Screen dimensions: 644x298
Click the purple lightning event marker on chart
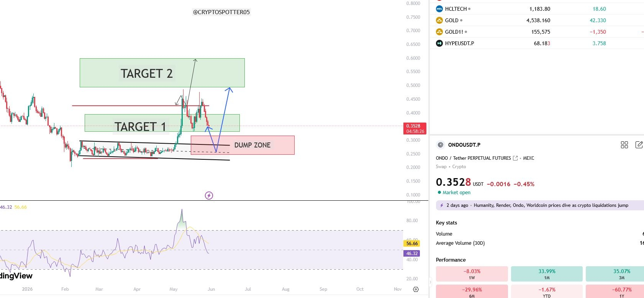pyautogui.click(x=209, y=195)
